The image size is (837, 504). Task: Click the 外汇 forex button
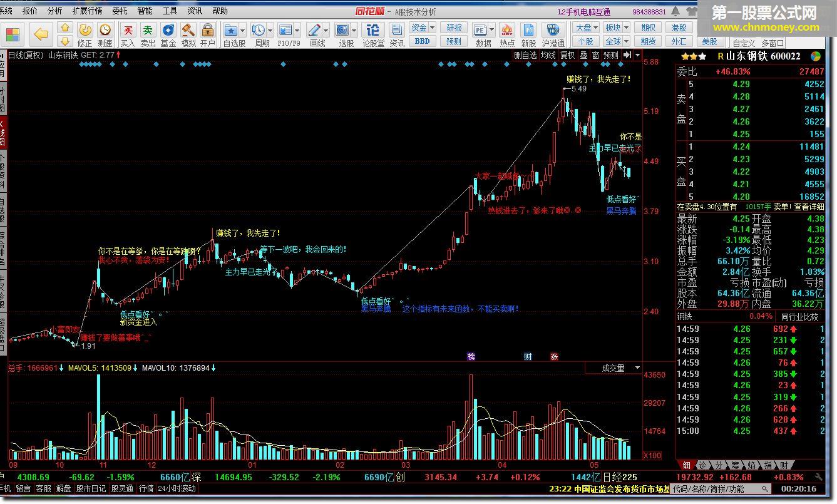coord(679,41)
